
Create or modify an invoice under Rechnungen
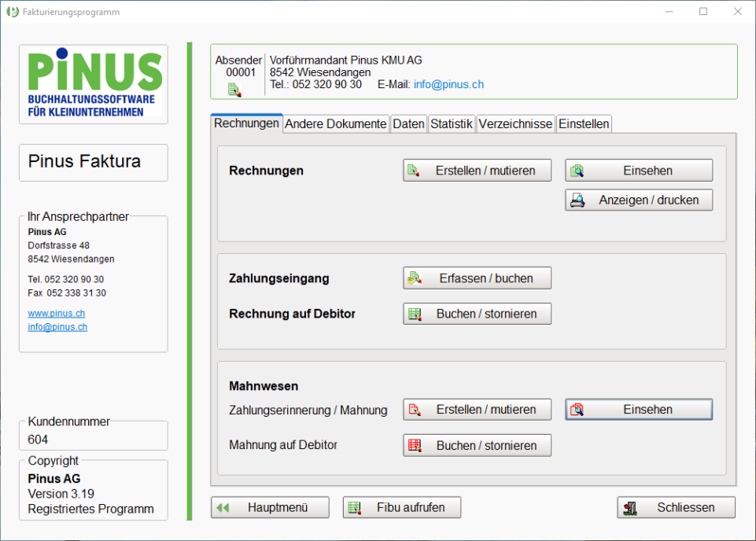477,171
